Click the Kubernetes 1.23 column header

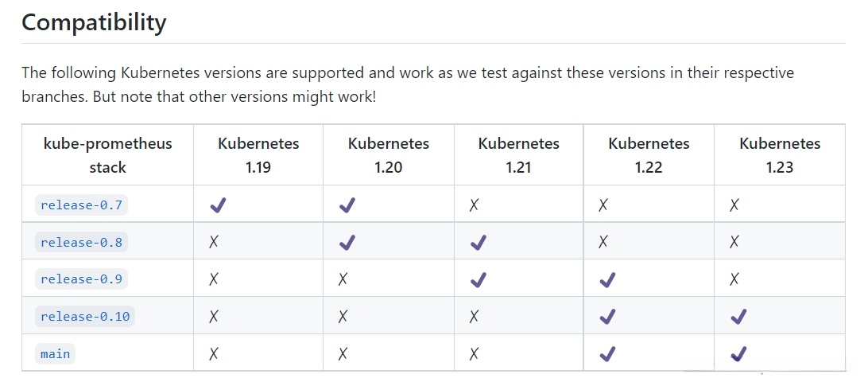[780, 155]
